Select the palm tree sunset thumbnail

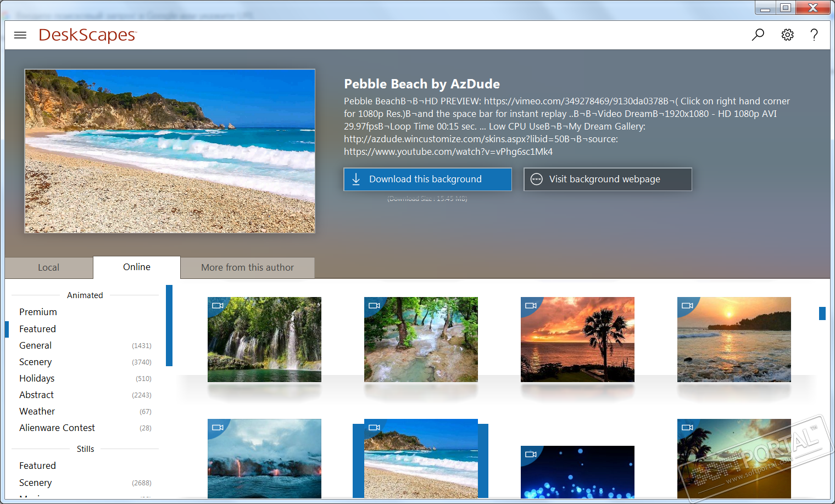click(x=577, y=339)
